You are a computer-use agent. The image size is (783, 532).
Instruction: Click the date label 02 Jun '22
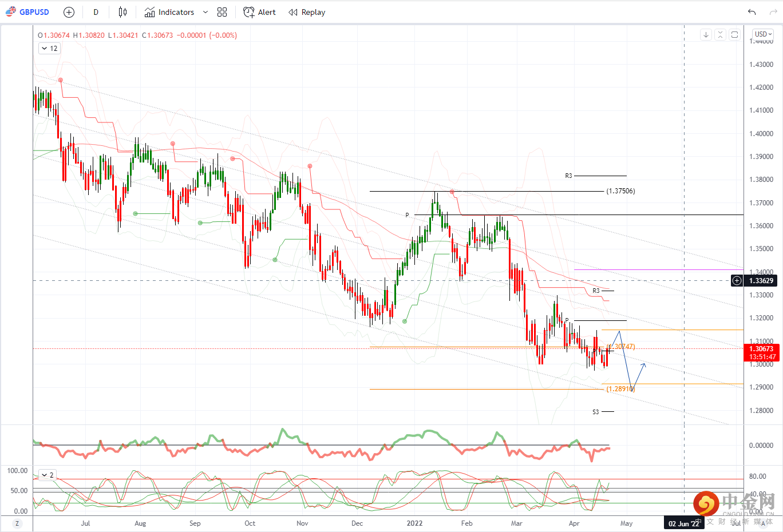683,523
